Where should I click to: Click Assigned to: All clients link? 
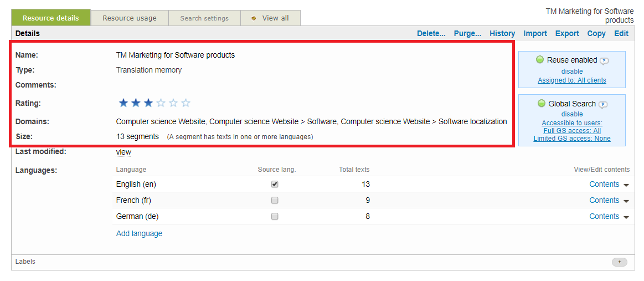point(572,80)
